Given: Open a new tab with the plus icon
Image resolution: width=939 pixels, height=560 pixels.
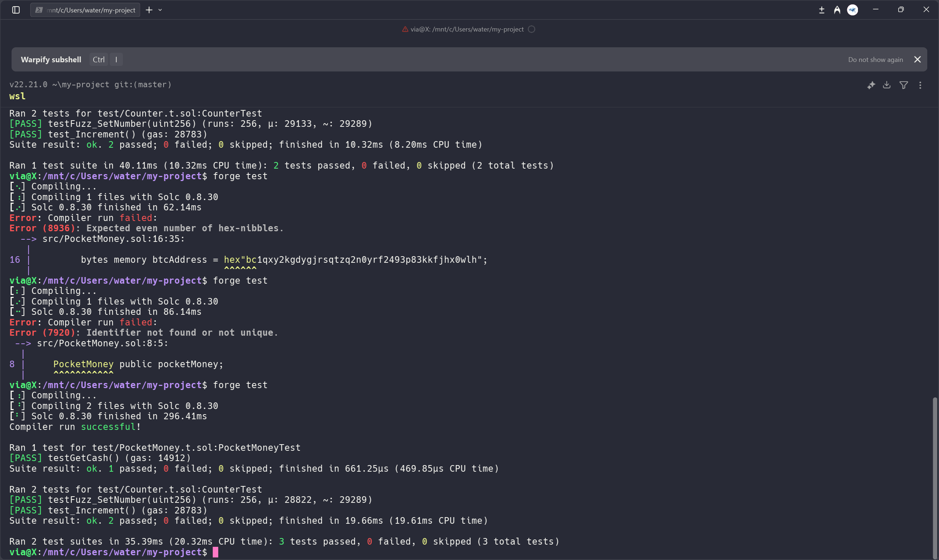Looking at the screenshot, I should pos(149,10).
